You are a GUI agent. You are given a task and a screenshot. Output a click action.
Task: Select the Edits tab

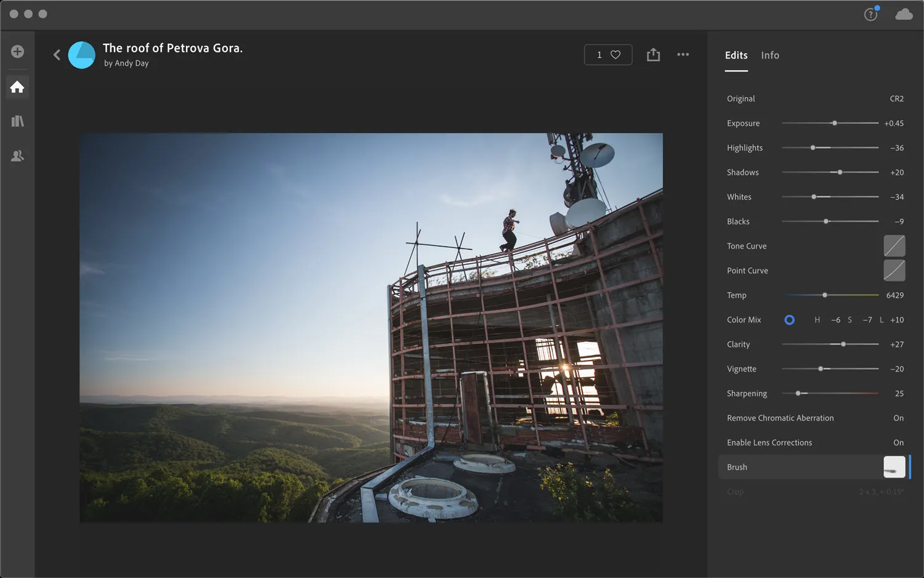point(736,55)
